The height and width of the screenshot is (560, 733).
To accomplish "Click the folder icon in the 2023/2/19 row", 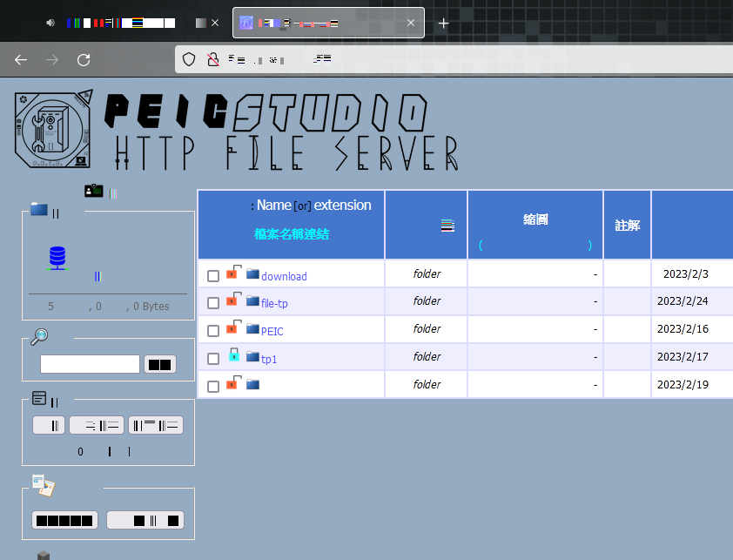I will [253, 385].
